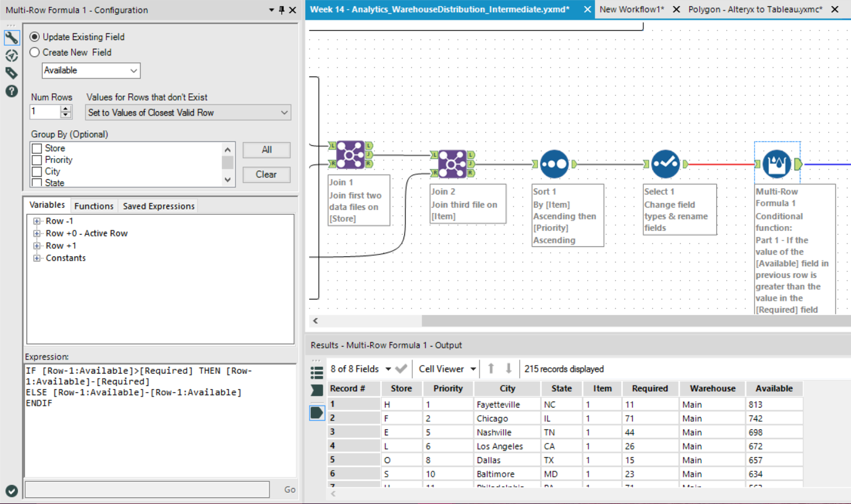
Task: Open the Available field dropdown
Action: click(x=91, y=70)
